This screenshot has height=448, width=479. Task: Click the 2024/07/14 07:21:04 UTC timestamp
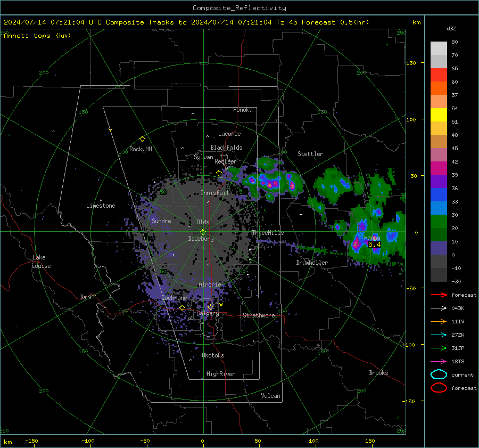[53, 22]
